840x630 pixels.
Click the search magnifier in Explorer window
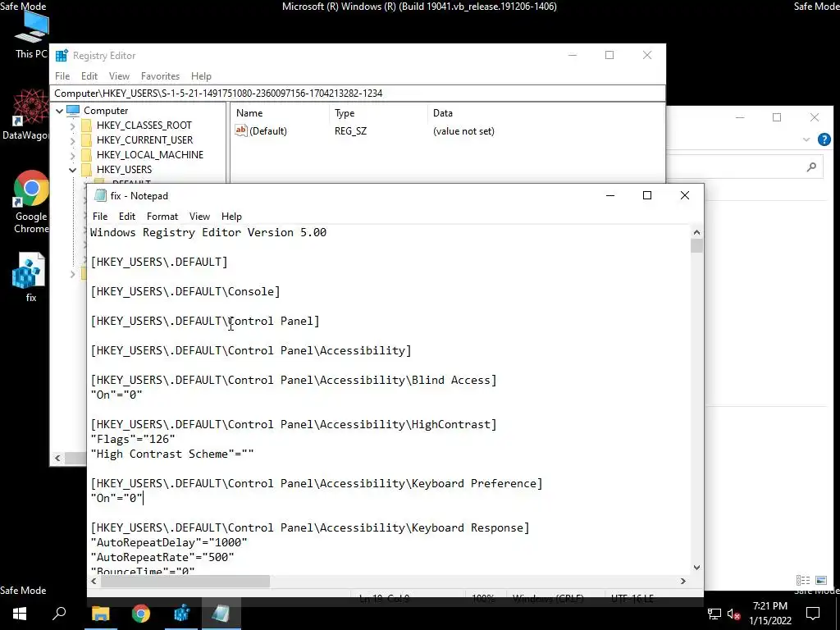(811, 167)
